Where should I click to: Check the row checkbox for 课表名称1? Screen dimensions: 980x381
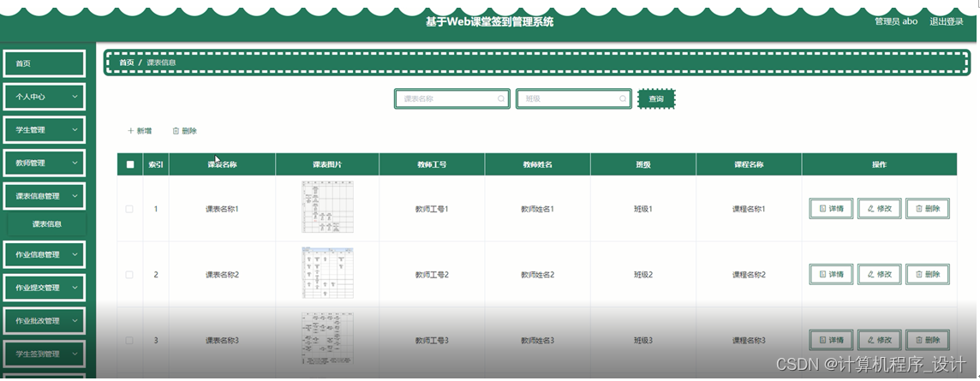(129, 209)
